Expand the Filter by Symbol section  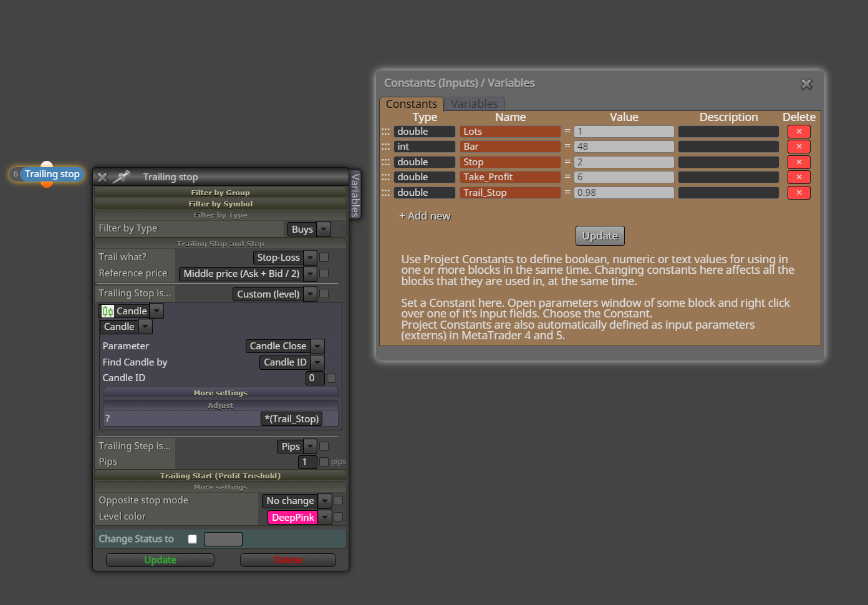[x=220, y=204]
